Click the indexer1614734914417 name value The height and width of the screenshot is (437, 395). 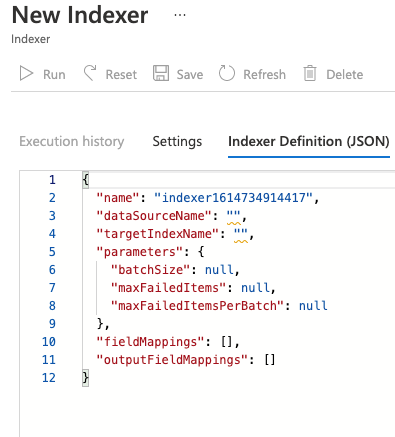[x=233, y=198]
